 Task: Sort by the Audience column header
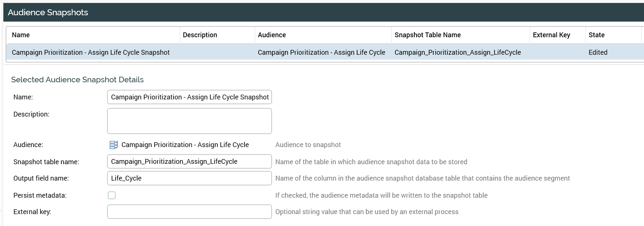pyautogui.click(x=272, y=35)
